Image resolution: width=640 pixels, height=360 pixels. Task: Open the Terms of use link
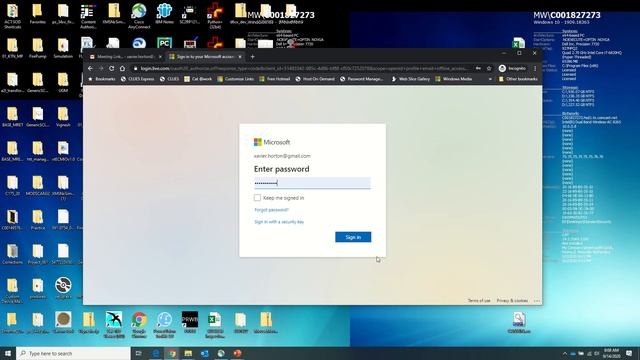click(479, 300)
